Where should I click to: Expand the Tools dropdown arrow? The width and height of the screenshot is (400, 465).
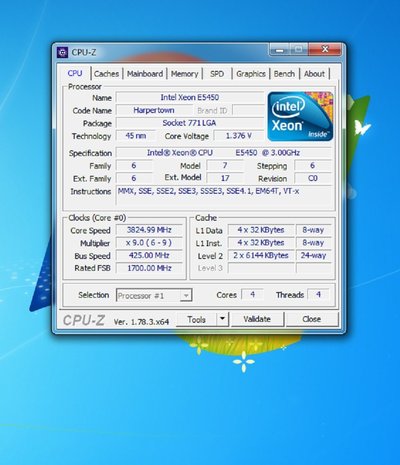pos(223,319)
